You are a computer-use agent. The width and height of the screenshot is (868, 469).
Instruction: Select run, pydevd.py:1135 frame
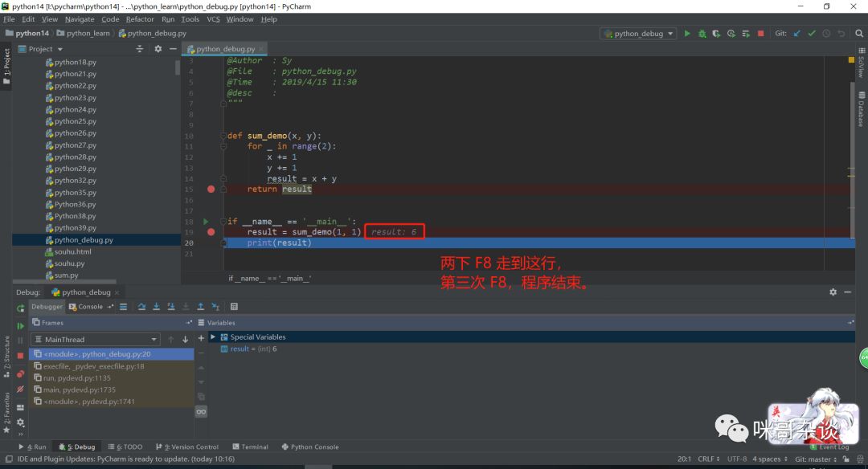pyautogui.click(x=111, y=377)
